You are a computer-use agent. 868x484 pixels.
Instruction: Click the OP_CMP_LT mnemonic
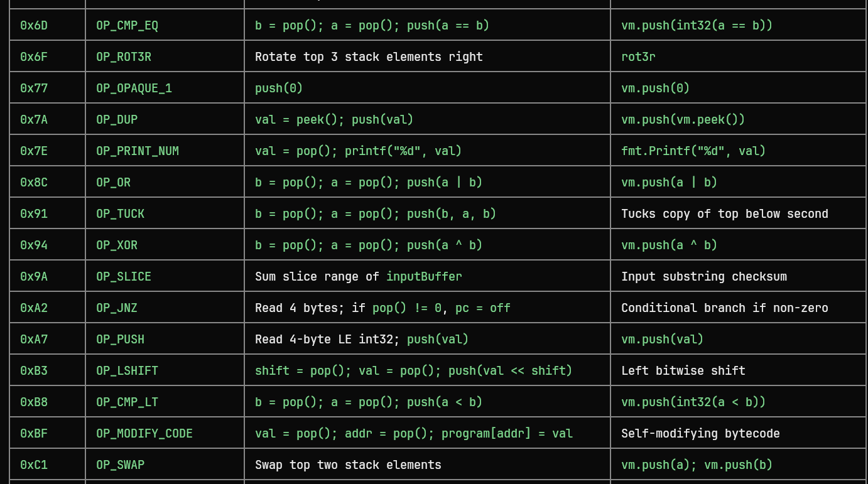[127, 402]
